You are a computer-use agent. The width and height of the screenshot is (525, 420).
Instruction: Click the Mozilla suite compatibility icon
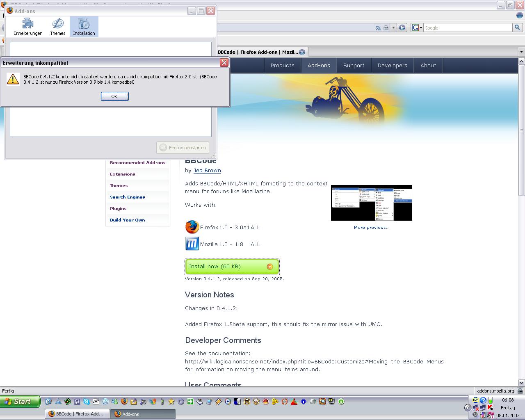(x=192, y=244)
